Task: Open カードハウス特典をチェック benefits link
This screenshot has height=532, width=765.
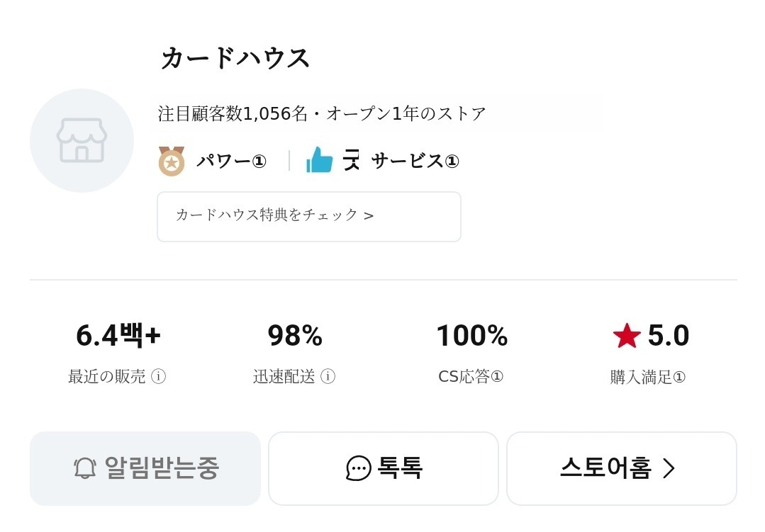Action: [308, 216]
